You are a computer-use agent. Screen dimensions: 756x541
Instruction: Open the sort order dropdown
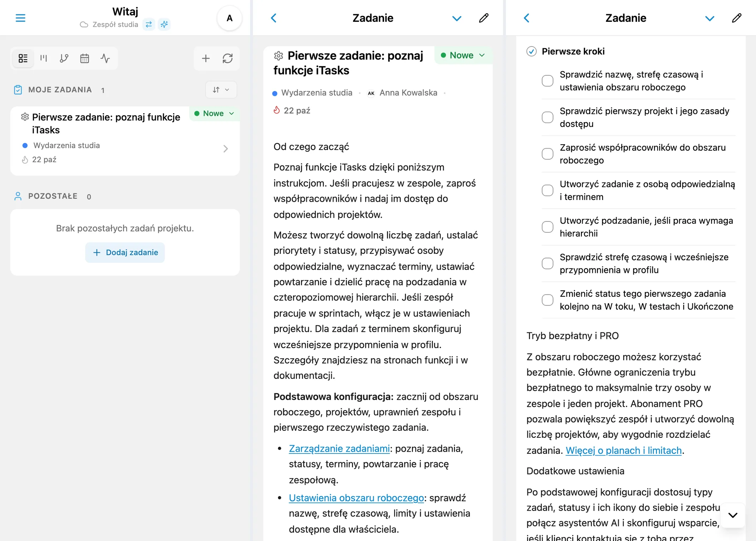coord(221,90)
